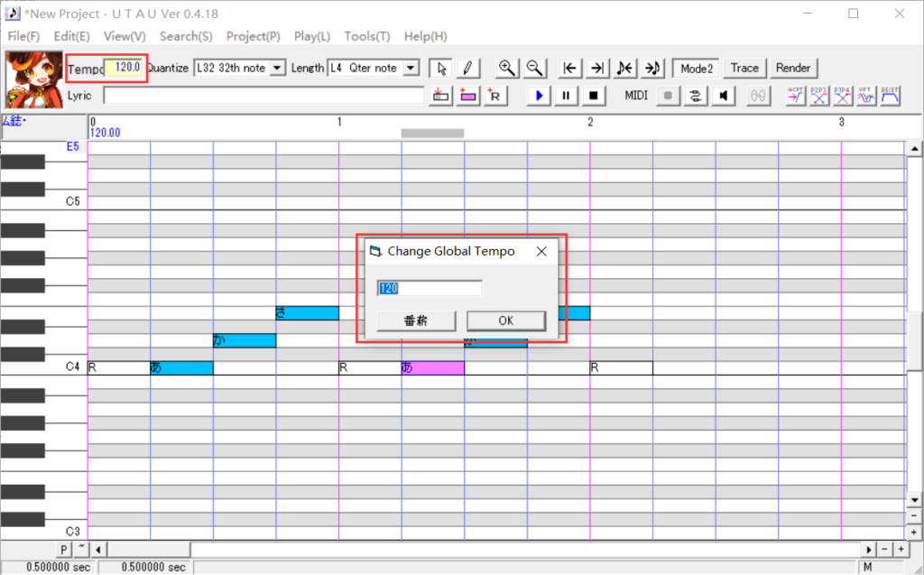Click the zoom in magnifier icon
The image size is (924, 575).
507,69
